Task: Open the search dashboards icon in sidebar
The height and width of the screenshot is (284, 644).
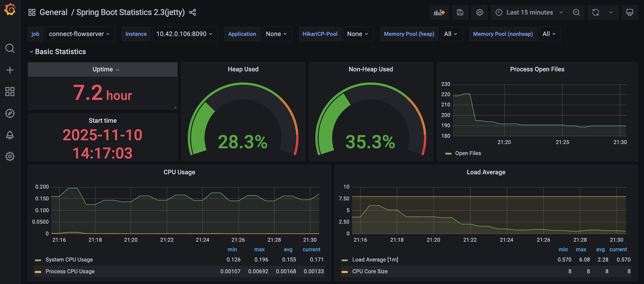Action: pyautogui.click(x=10, y=48)
